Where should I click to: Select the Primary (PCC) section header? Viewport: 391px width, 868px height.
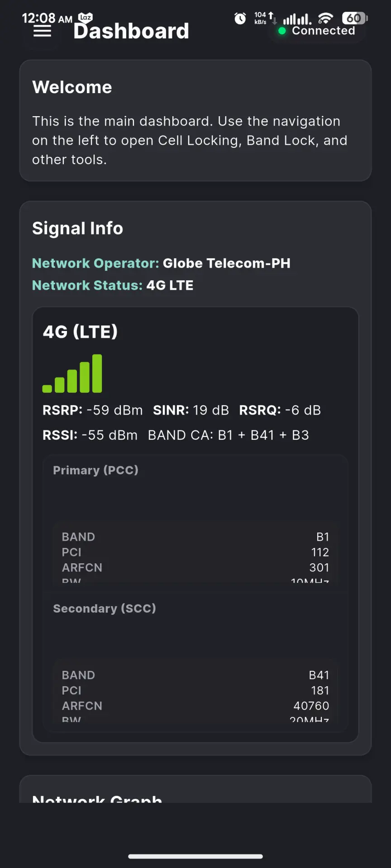click(x=95, y=470)
